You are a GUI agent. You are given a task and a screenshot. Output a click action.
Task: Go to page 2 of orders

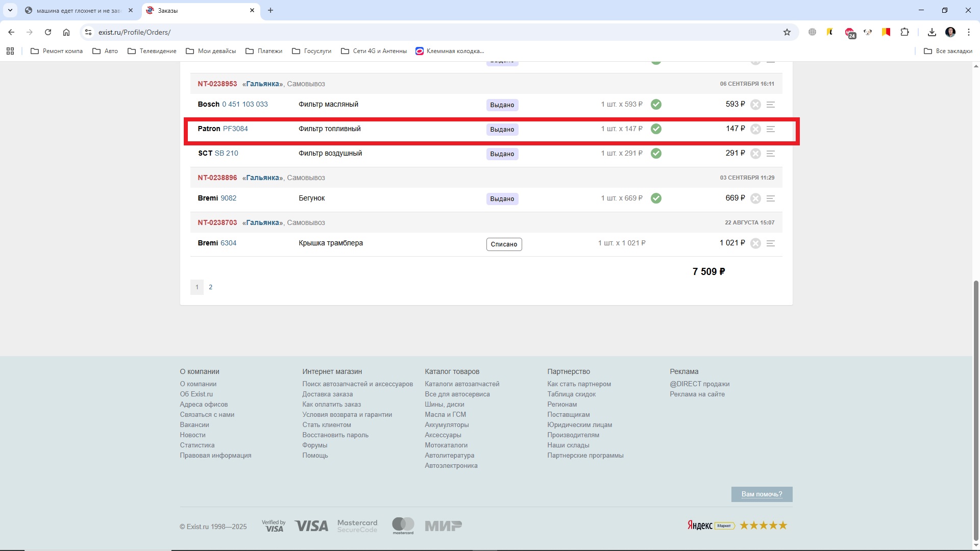coord(210,287)
